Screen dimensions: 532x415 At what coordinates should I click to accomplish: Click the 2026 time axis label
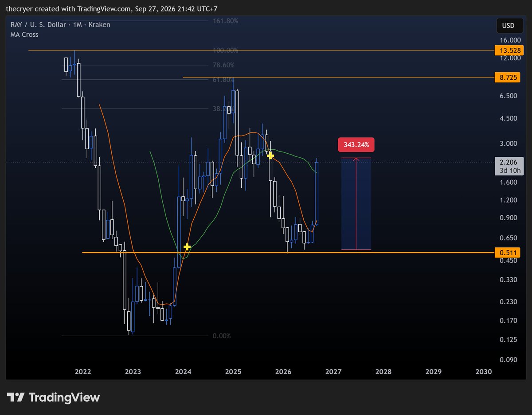pos(283,372)
